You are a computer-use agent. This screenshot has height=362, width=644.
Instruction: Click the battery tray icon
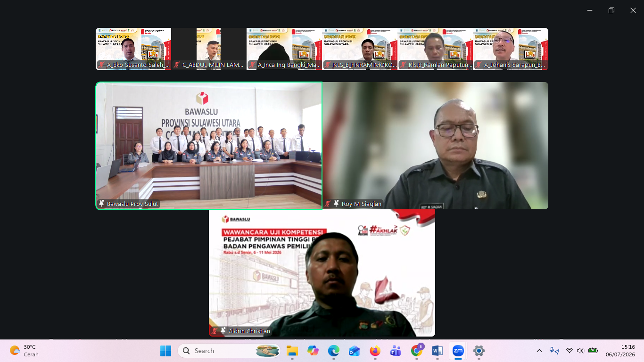593,351
